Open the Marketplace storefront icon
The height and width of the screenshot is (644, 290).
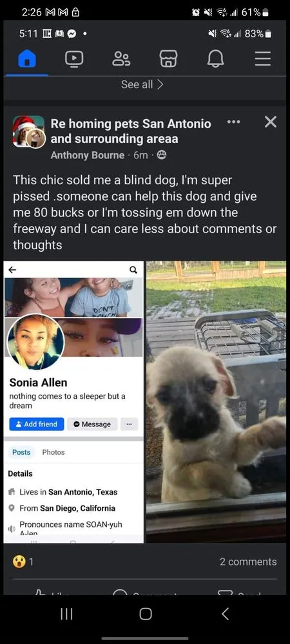(x=168, y=59)
